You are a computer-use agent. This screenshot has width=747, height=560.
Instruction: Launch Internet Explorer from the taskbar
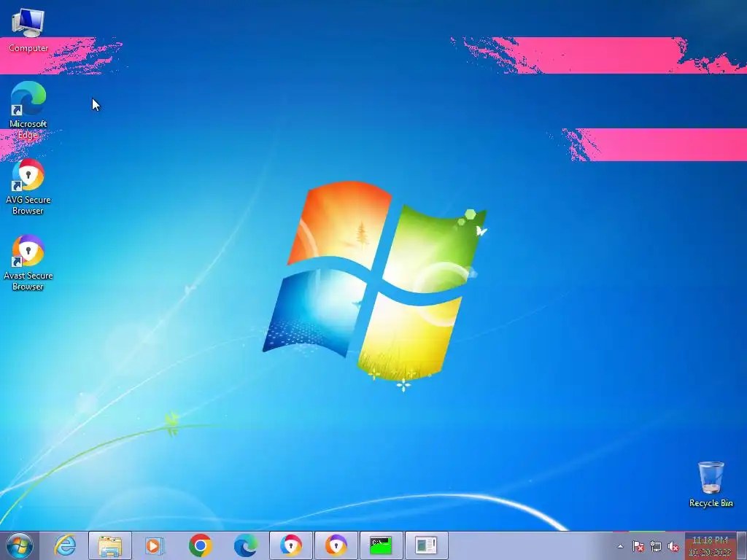(65, 545)
